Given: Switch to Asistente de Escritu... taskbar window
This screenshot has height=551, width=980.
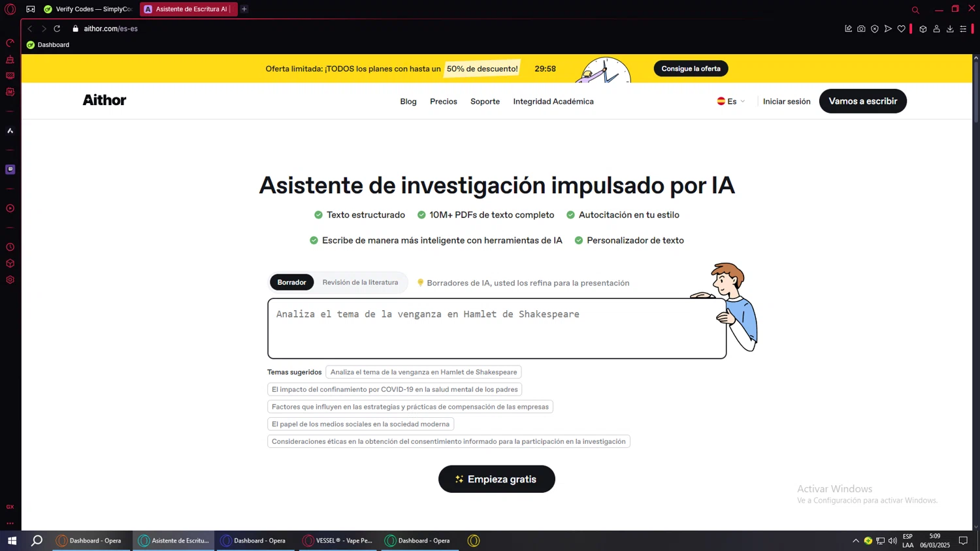Looking at the screenshot, I should click(x=174, y=541).
